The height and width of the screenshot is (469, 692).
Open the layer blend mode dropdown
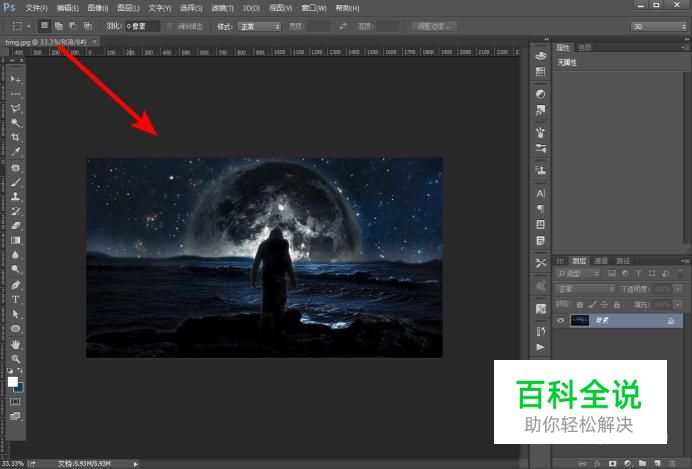585,289
